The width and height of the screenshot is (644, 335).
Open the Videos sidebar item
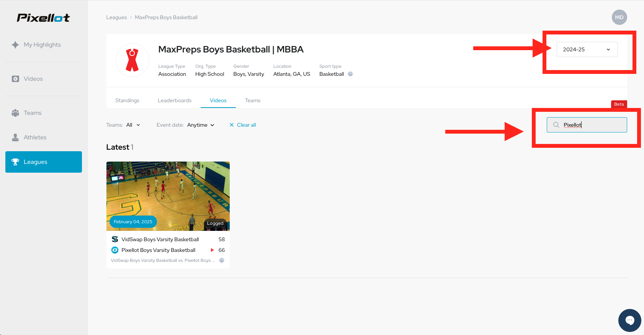(x=44, y=79)
